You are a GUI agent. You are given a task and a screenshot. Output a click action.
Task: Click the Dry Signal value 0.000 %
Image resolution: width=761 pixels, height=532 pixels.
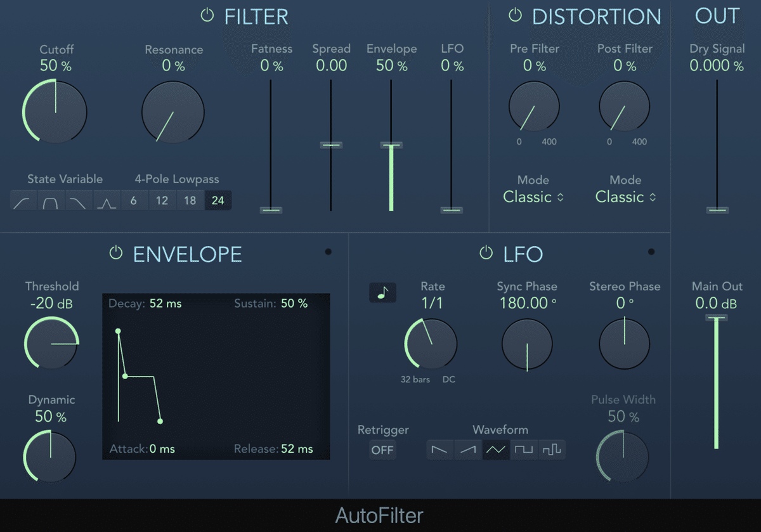click(717, 65)
